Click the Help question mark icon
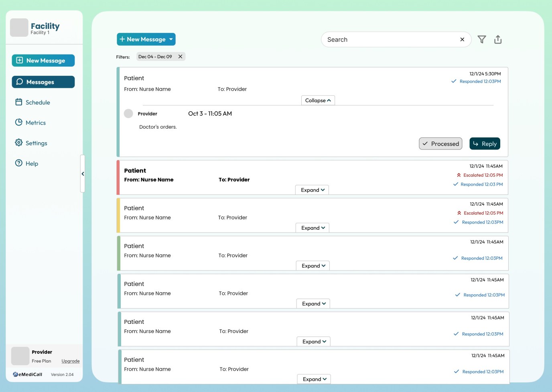This screenshot has height=392, width=552. (19, 163)
